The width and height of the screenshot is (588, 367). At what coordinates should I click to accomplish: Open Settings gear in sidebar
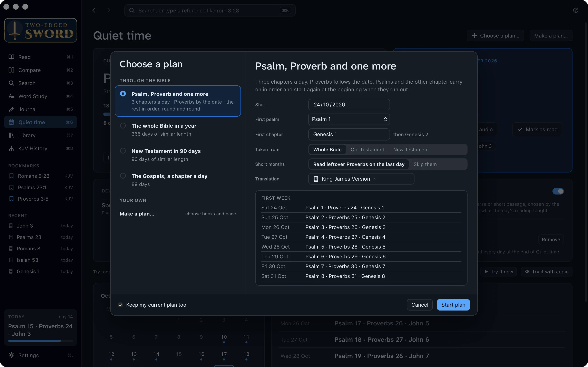(x=11, y=355)
